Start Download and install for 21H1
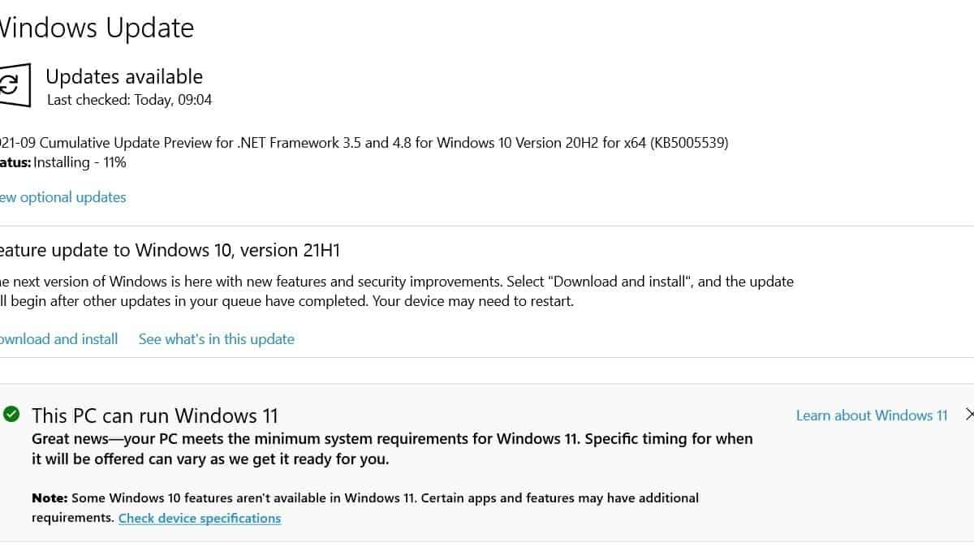974x560 pixels. click(x=58, y=339)
